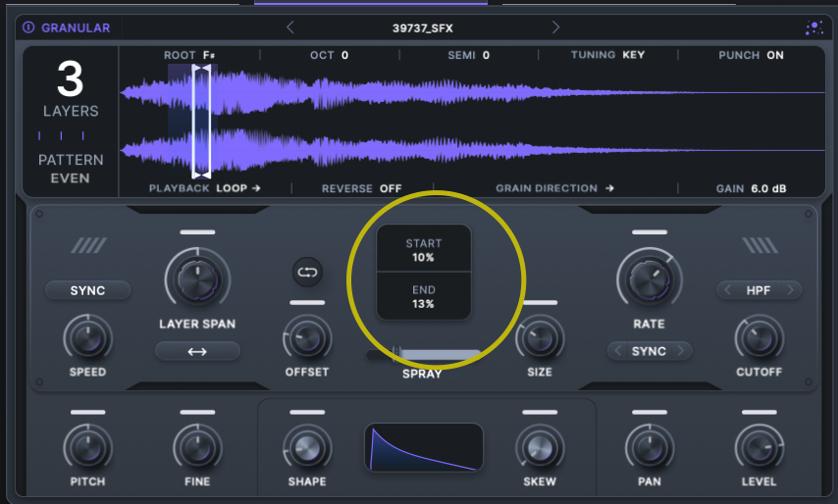Click the END 13% value box

tap(423, 297)
